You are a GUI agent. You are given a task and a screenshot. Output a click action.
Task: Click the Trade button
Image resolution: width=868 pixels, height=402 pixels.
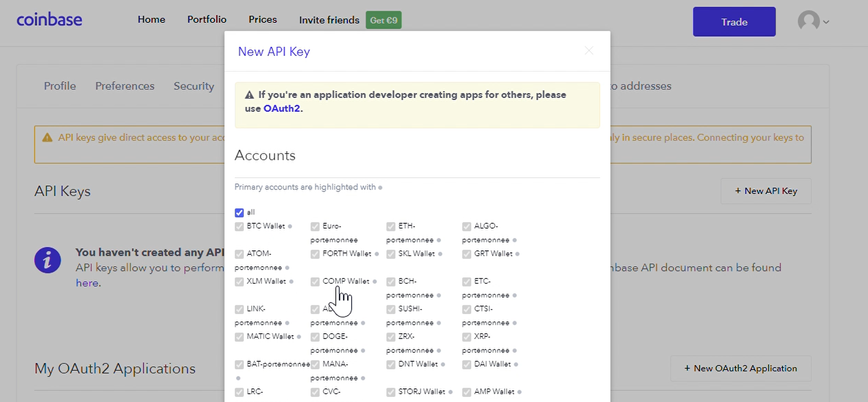pyautogui.click(x=734, y=22)
